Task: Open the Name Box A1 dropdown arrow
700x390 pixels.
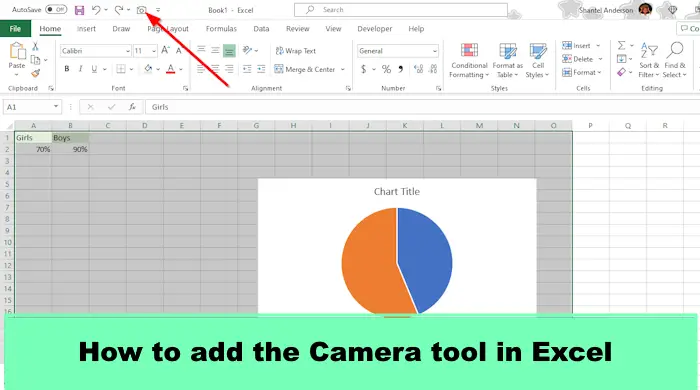Action: (56, 107)
